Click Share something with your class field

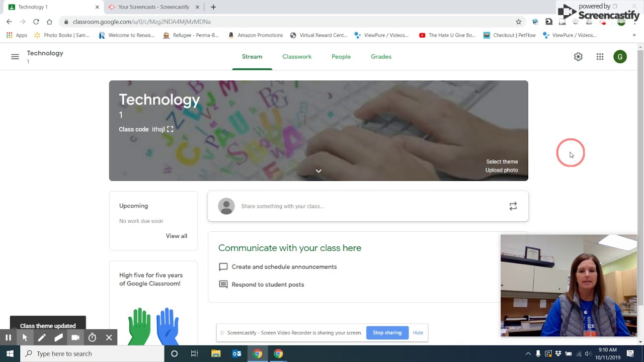point(368,206)
